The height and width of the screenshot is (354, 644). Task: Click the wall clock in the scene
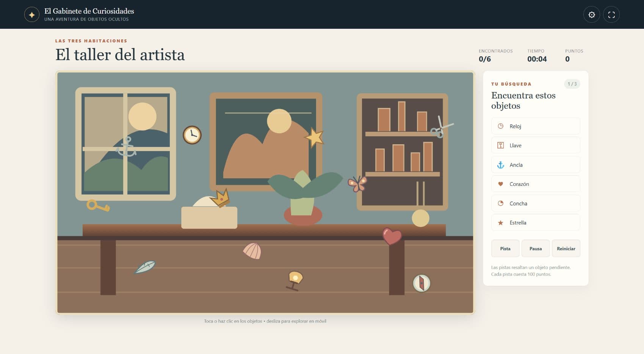[x=192, y=135]
